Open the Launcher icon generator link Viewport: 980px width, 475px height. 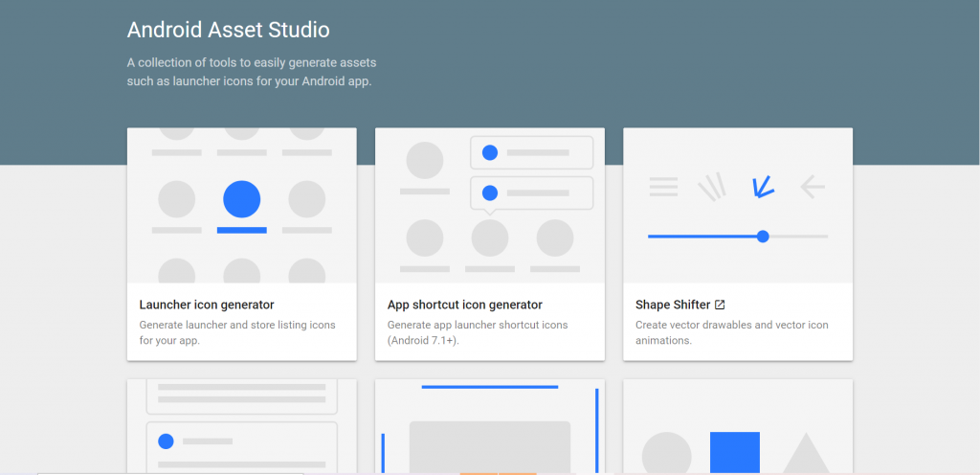coord(207,305)
